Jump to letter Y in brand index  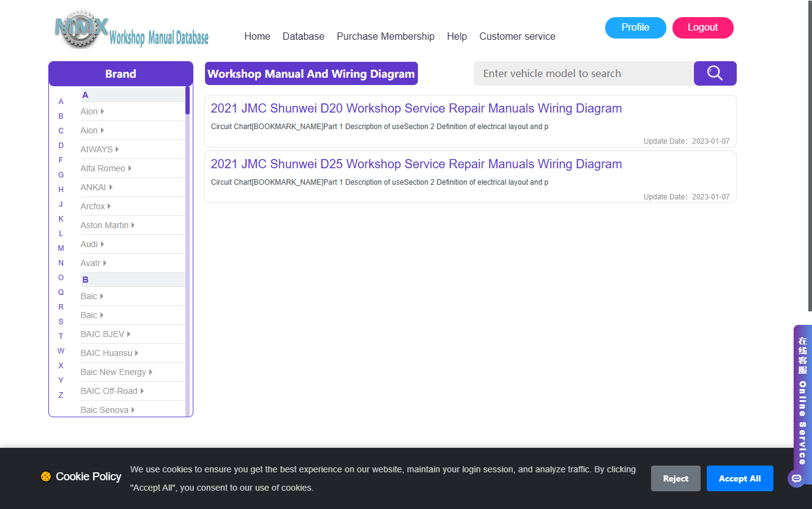pos(61,381)
